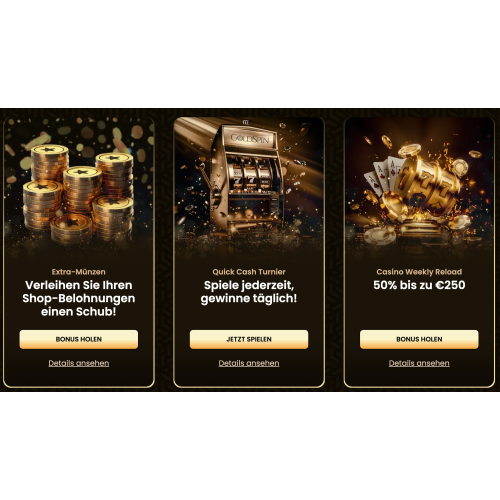Image resolution: width=500 pixels, height=500 pixels.
Task: Click the Shop-Belohnungen headline text
Action: 79,298
